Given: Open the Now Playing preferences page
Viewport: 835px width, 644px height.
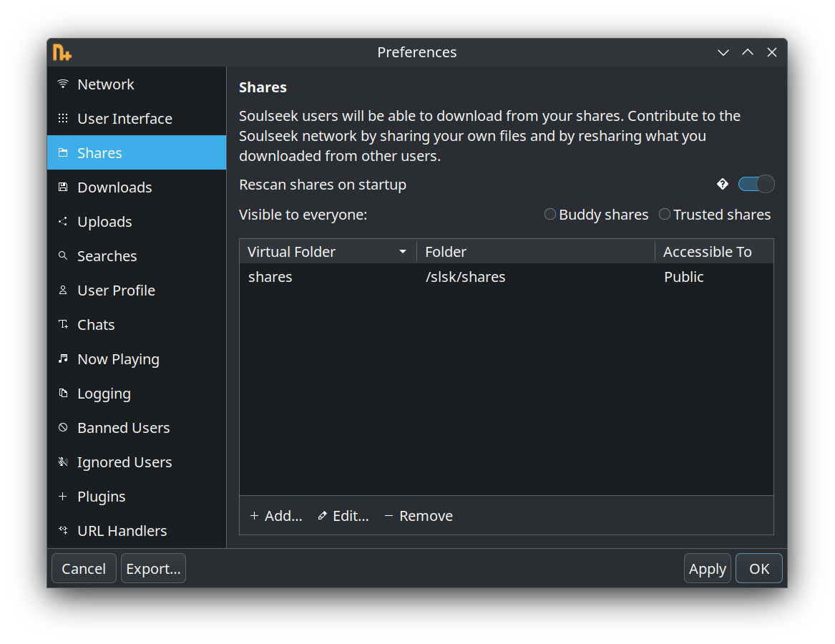Looking at the screenshot, I should pos(137,359).
